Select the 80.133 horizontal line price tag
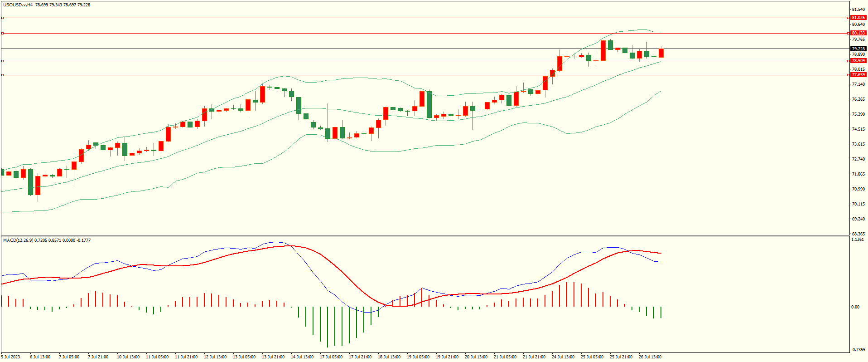 click(x=858, y=33)
